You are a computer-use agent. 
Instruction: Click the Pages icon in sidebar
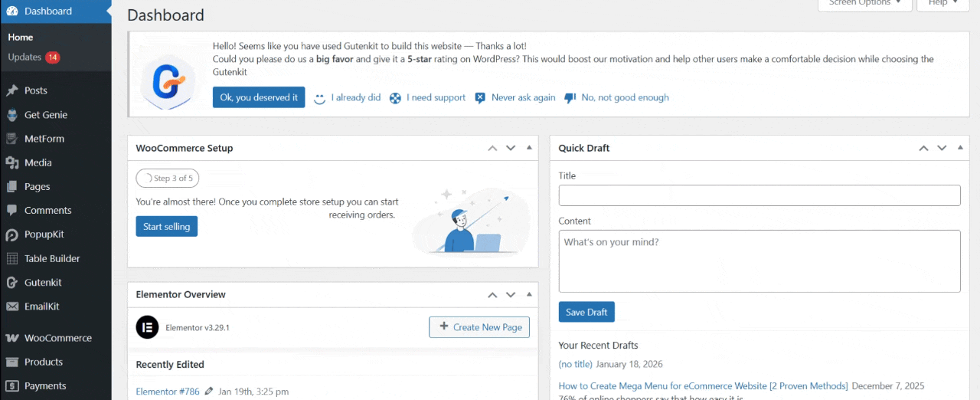pos(12,186)
